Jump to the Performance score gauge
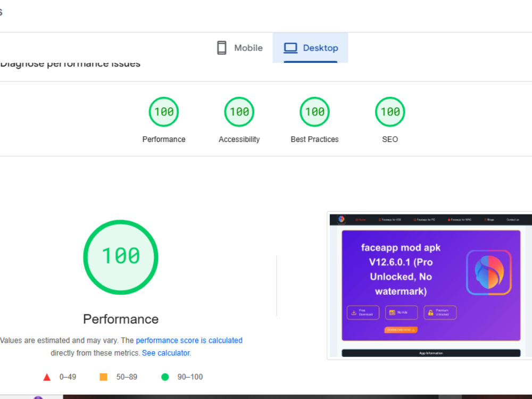 [x=164, y=112]
